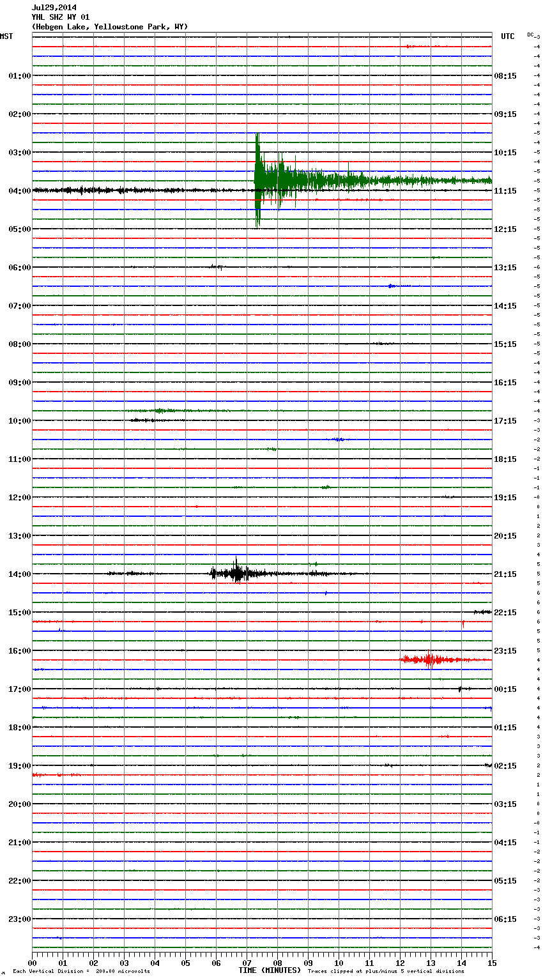
Task: Click the 05:15 UTC time label
Action: (505, 880)
